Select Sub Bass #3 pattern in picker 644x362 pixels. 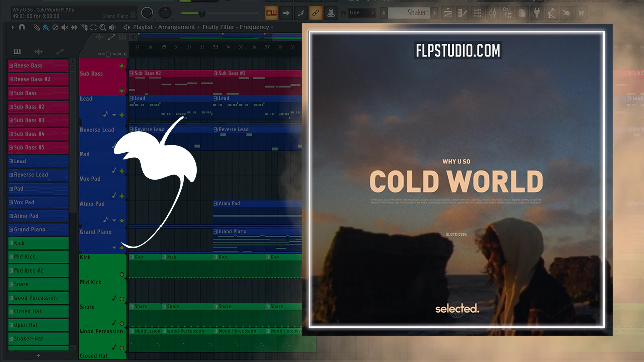point(38,121)
